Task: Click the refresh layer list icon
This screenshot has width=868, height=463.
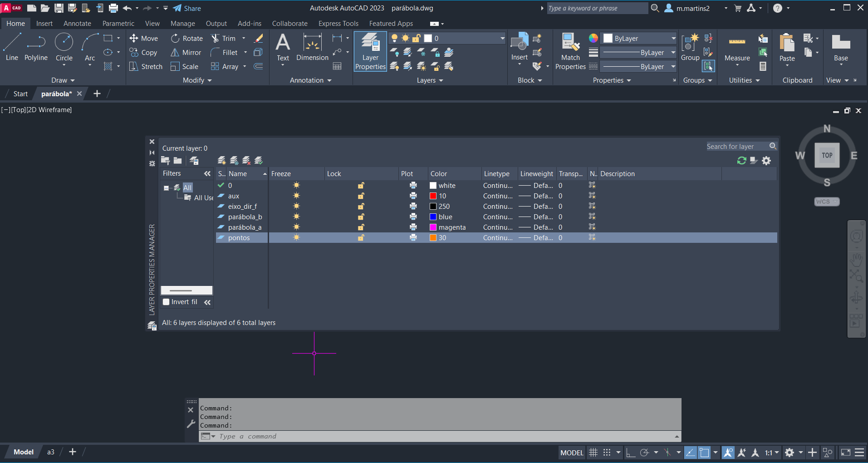Action: [742, 161]
